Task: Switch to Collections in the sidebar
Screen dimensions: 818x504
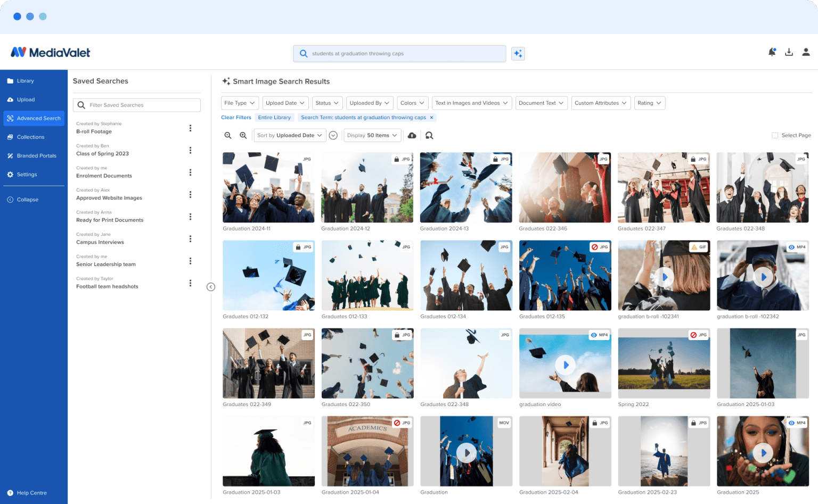Action: pyautogui.click(x=30, y=137)
